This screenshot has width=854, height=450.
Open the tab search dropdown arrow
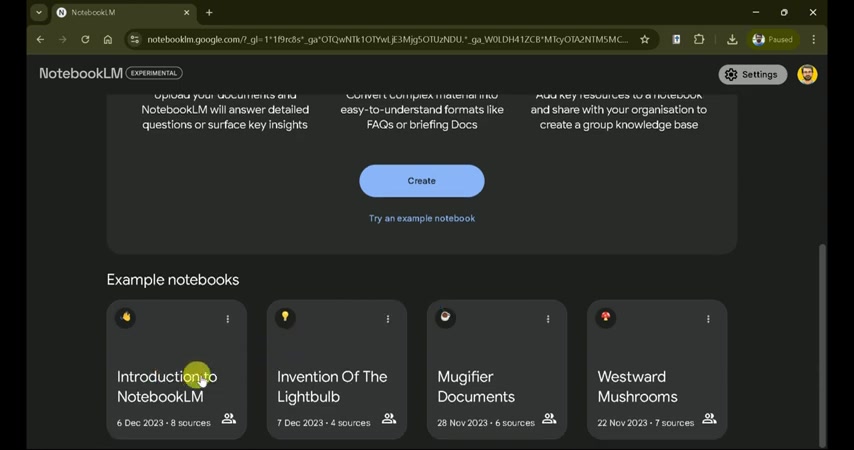tap(39, 12)
